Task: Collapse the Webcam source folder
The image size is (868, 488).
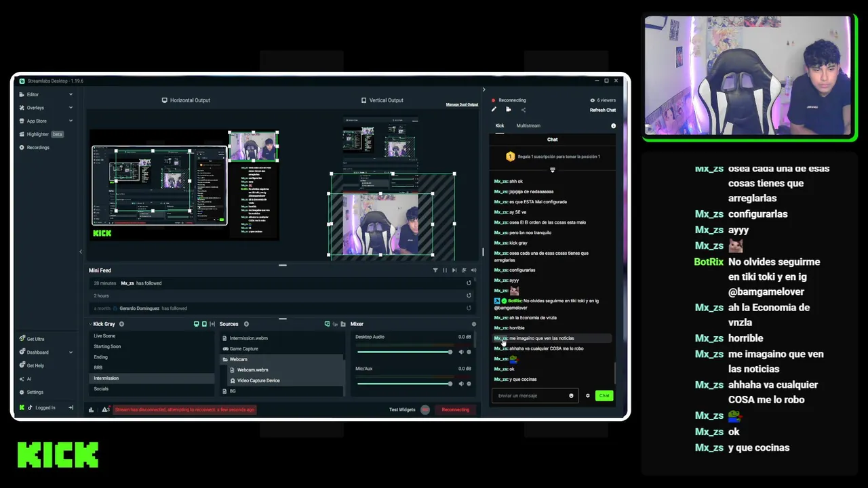Action: tap(225, 359)
